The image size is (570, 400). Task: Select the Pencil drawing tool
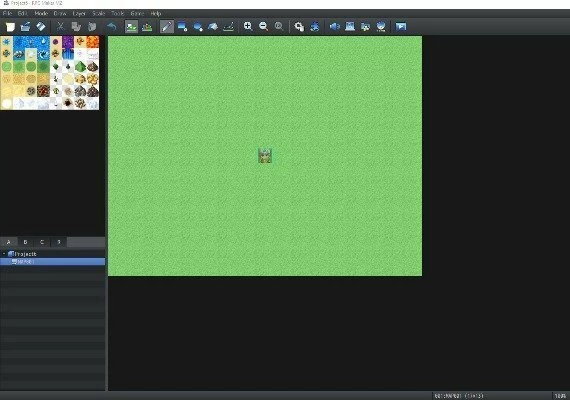coord(166,27)
